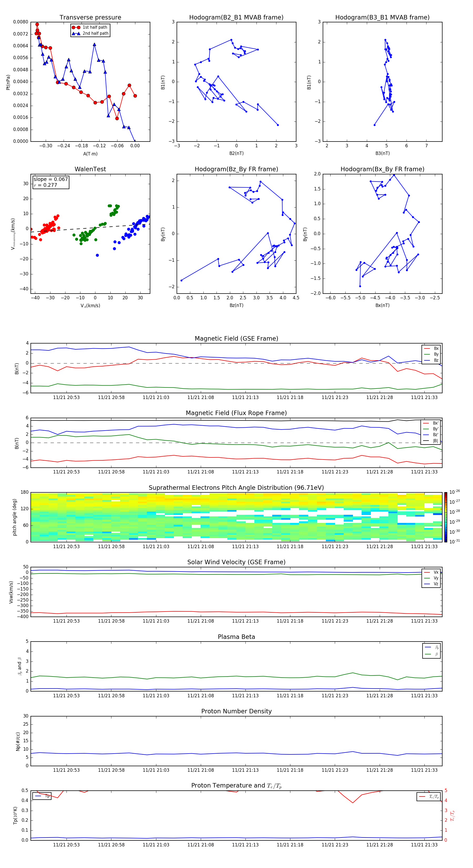Click the "Tp(10^6K)" y-axis label
The width and height of the screenshot is (473, 868).
[15, 815]
